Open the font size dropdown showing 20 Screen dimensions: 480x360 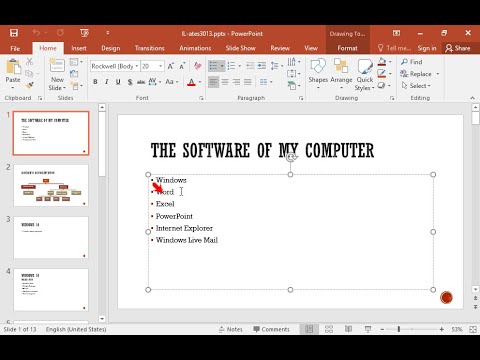[x=161, y=66]
